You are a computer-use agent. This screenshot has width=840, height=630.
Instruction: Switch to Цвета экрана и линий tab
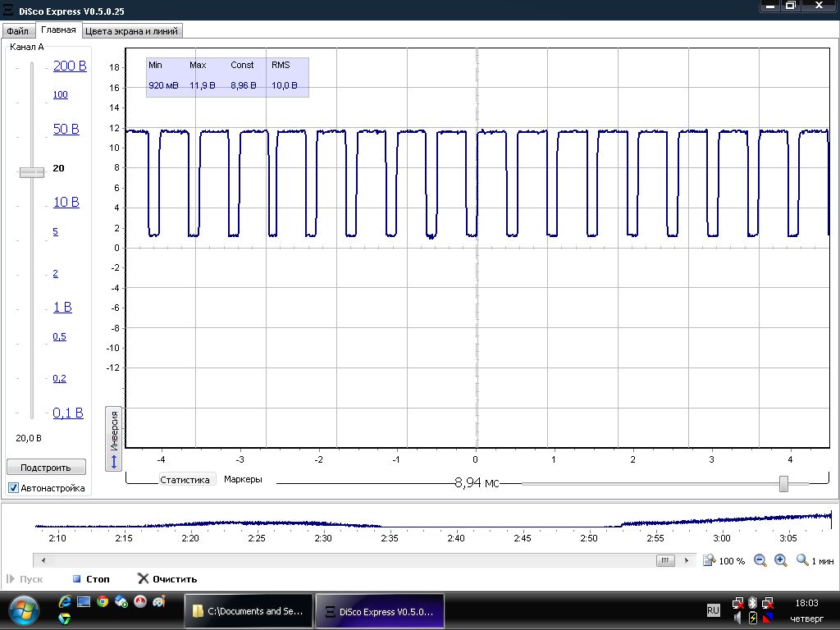tap(132, 31)
